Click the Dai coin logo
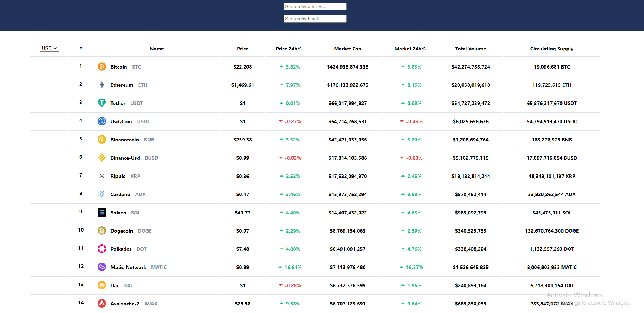 102,285
